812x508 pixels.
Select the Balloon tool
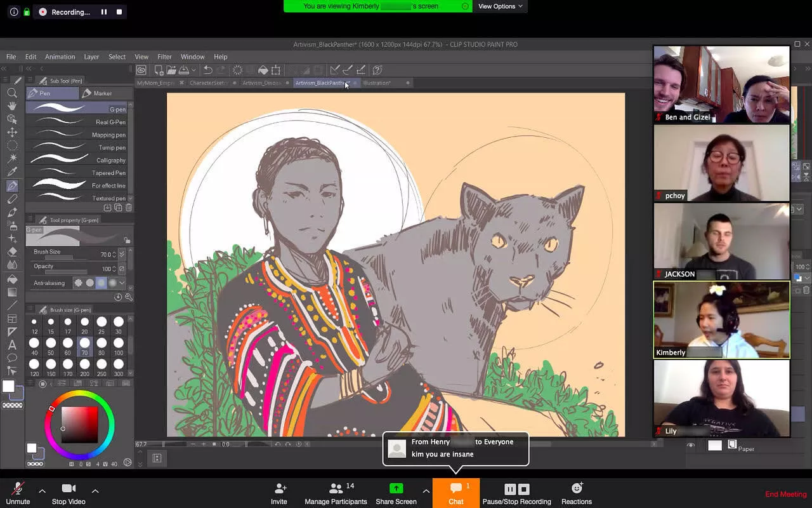pyautogui.click(x=12, y=358)
